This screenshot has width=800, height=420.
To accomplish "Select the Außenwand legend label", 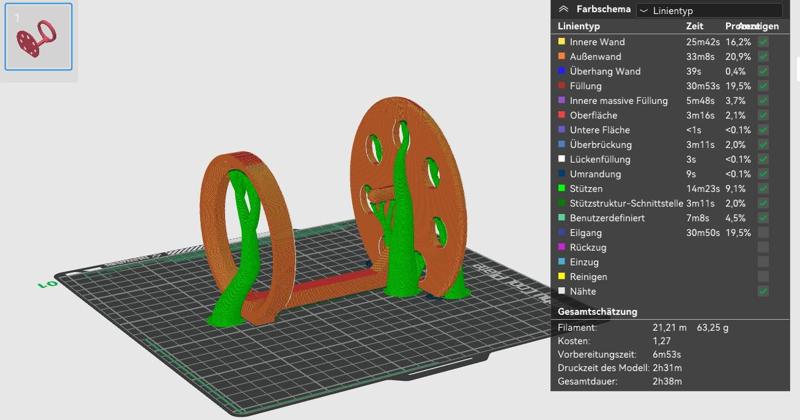I will [595, 57].
